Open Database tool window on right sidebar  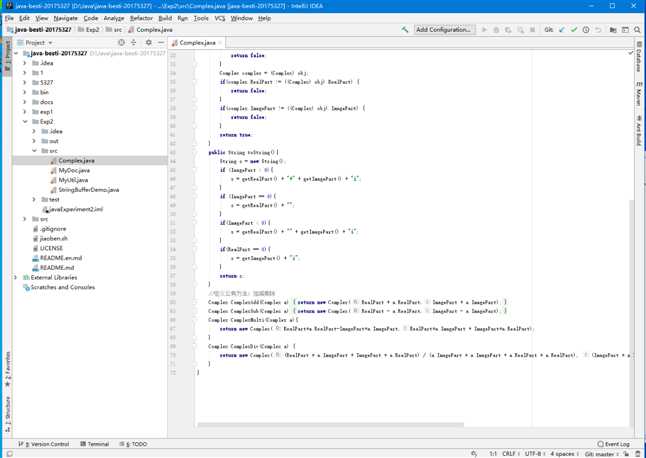tap(639, 57)
